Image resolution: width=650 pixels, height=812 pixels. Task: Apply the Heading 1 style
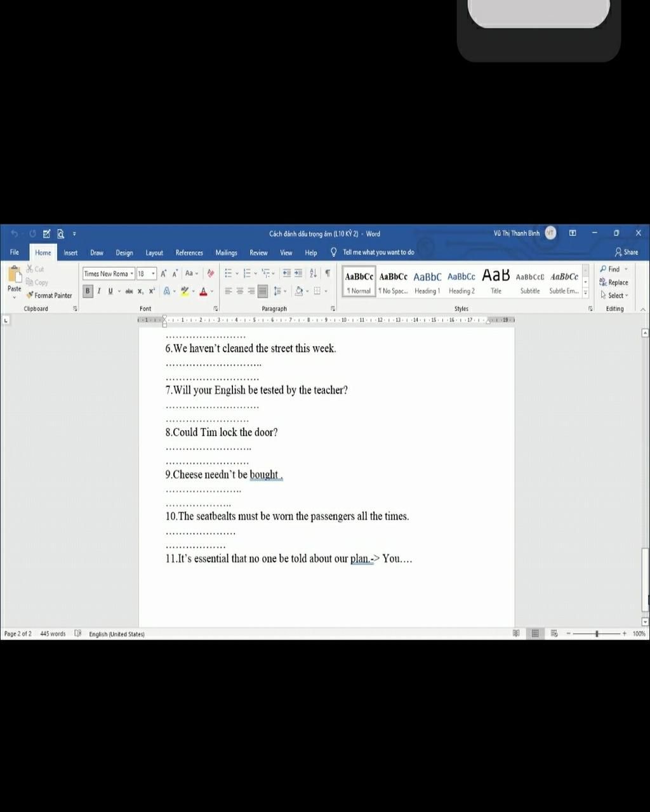click(x=427, y=282)
